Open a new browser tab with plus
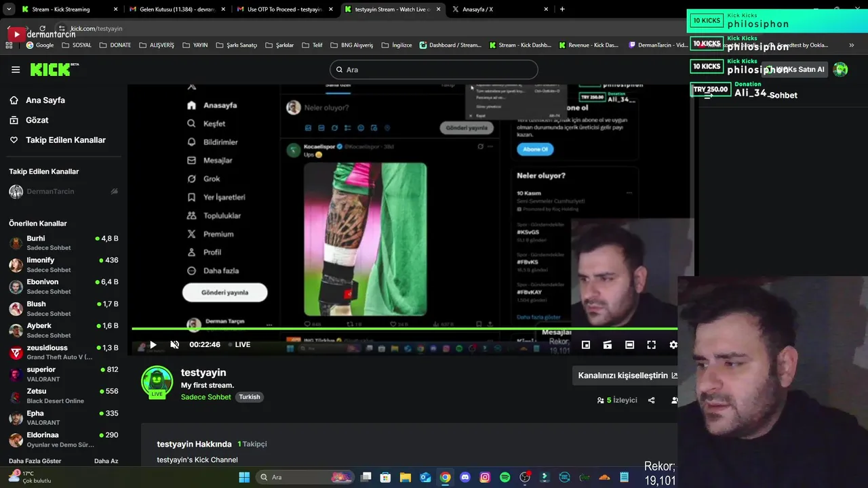The height and width of the screenshot is (488, 868). pyautogui.click(x=562, y=9)
